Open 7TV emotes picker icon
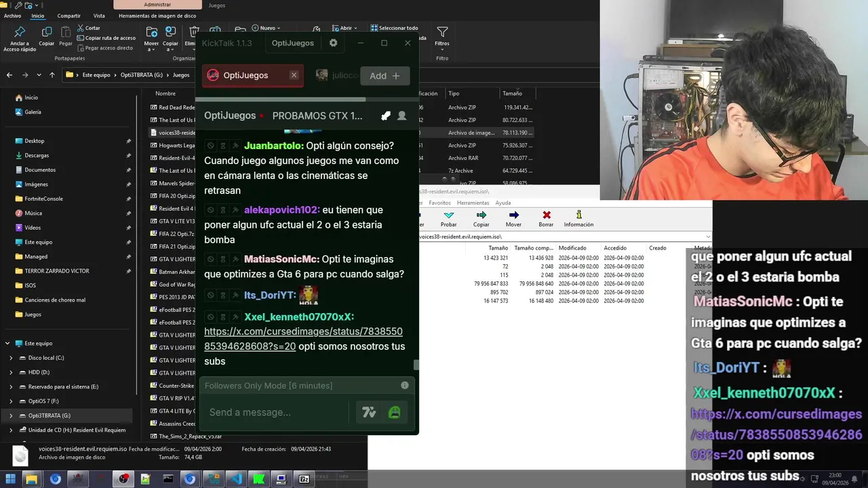 pyautogui.click(x=369, y=412)
